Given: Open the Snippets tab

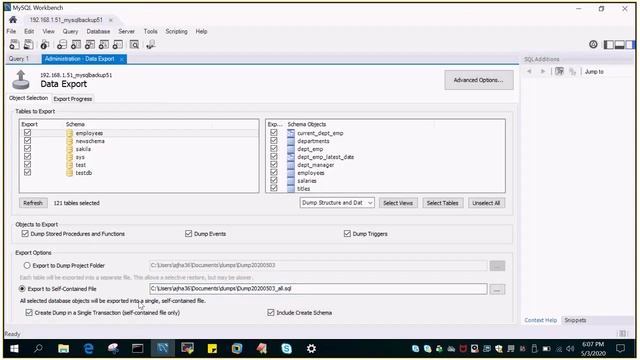Looking at the screenshot, I should point(575,320).
